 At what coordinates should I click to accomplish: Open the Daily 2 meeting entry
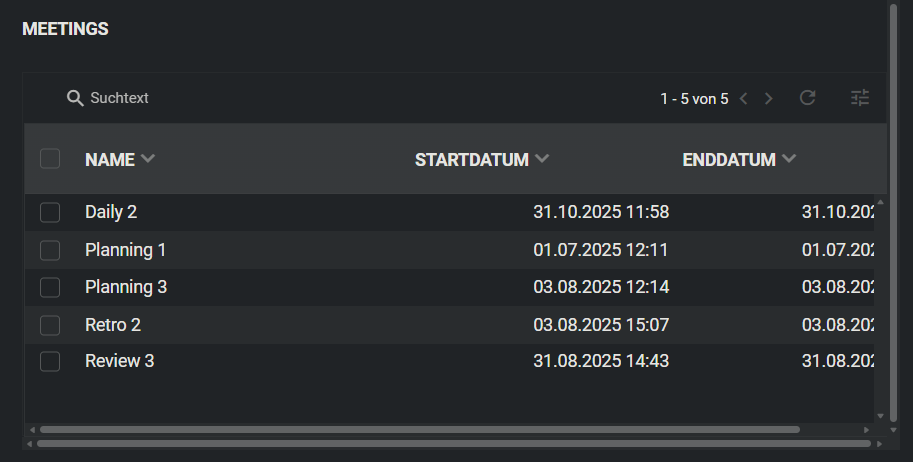[111, 212]
